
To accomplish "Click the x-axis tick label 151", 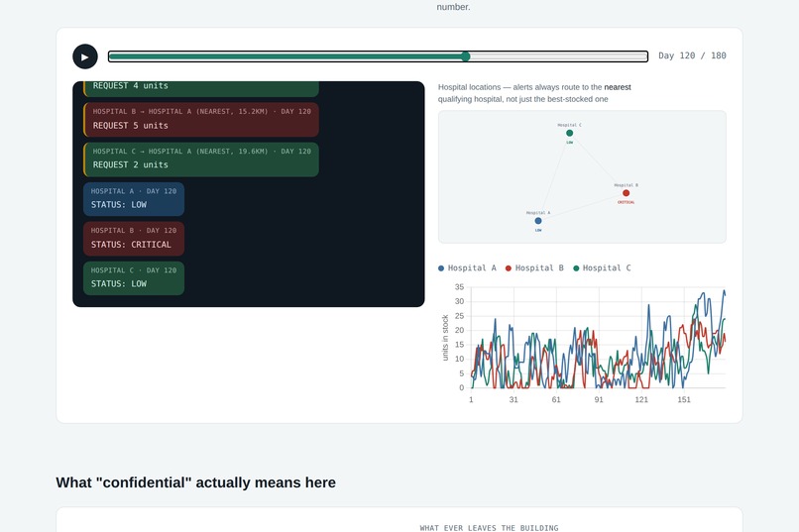I will coord(684,399).
